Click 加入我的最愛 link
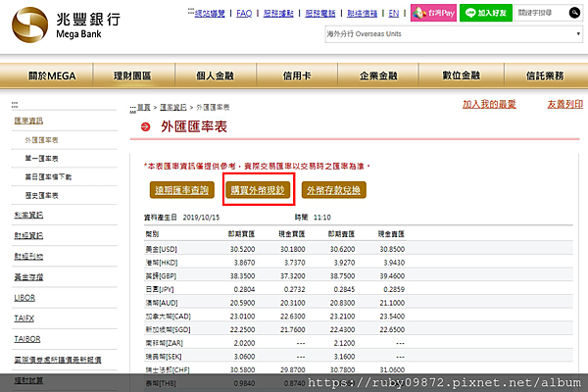The width and height of the screenshot is (588, 392). tap(489, 104)
